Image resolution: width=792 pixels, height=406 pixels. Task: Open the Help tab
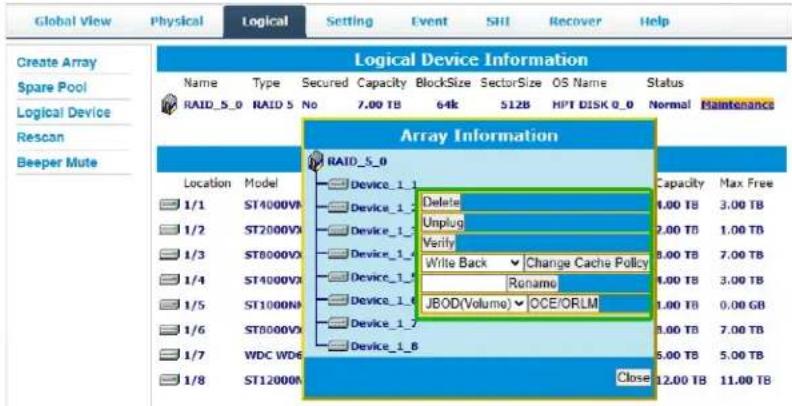(654, 22)
